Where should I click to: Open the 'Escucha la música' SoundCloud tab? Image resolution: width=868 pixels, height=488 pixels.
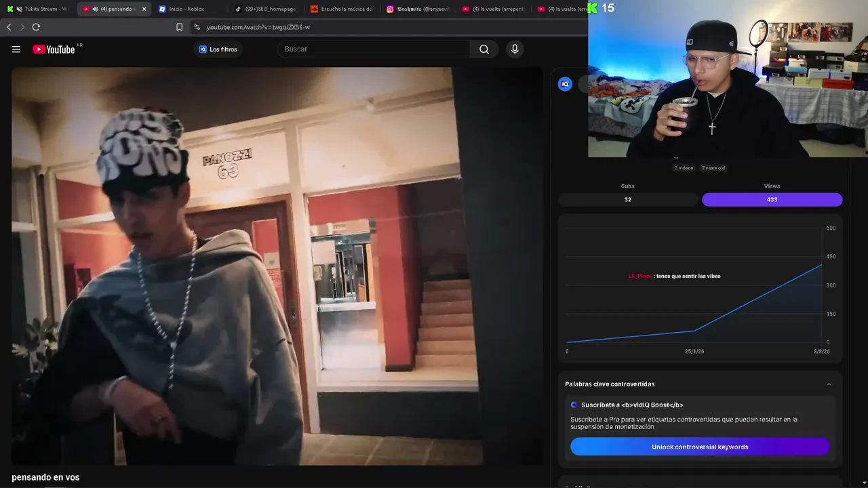tap(342, 9)
